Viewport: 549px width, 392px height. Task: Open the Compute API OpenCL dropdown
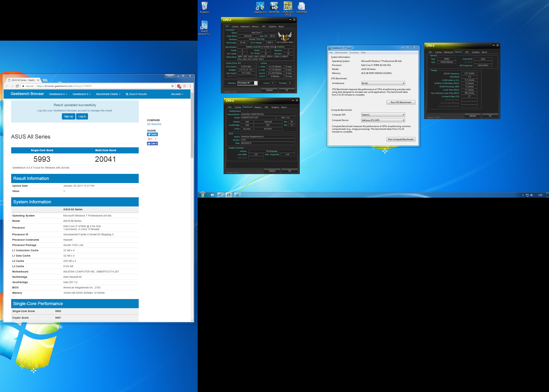pyautogui.click(x=383, y=115)
